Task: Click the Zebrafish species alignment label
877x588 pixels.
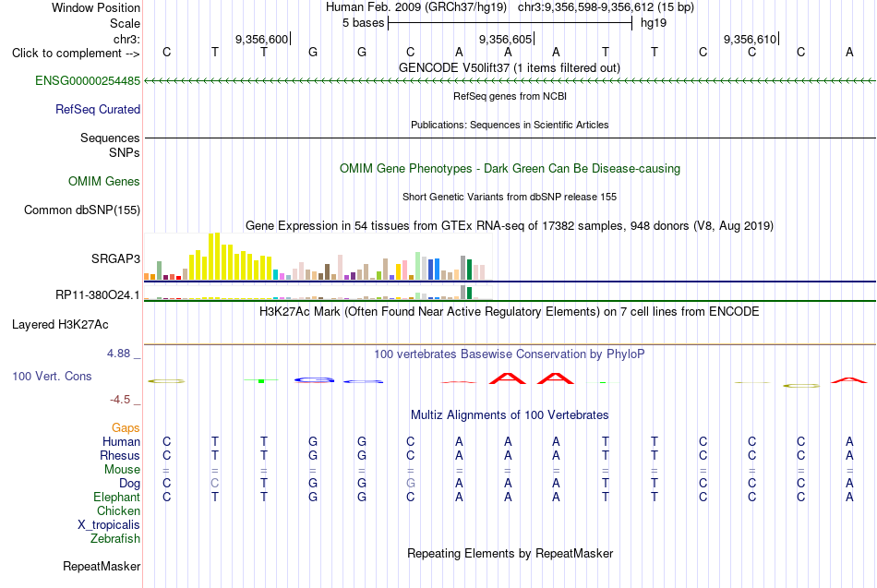Action: click(115, 538)
